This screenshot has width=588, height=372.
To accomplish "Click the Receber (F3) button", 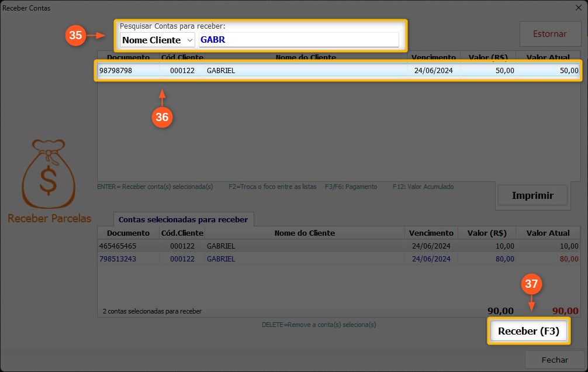I will (528, 331).
